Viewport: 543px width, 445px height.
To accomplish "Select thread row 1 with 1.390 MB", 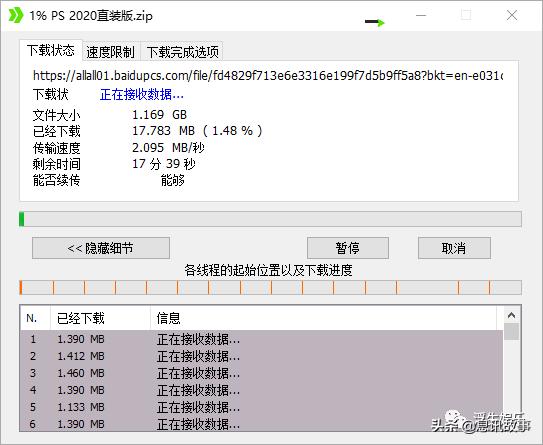I will tap(261, 339).
